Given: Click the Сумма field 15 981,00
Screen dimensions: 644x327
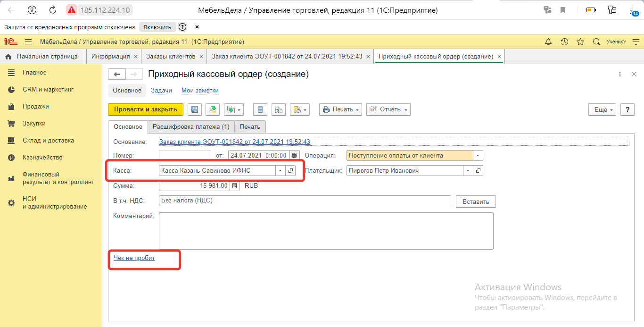Looking at the screenshot, I should (194, 186).
